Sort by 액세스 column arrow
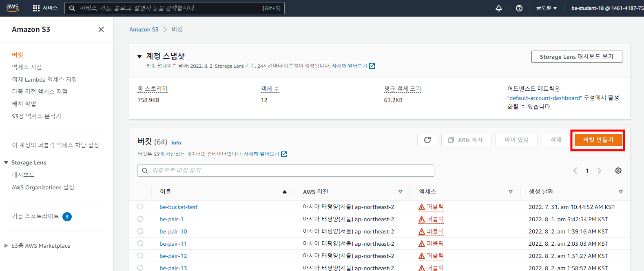Screen dimensions: 644x271 (511, 192)
